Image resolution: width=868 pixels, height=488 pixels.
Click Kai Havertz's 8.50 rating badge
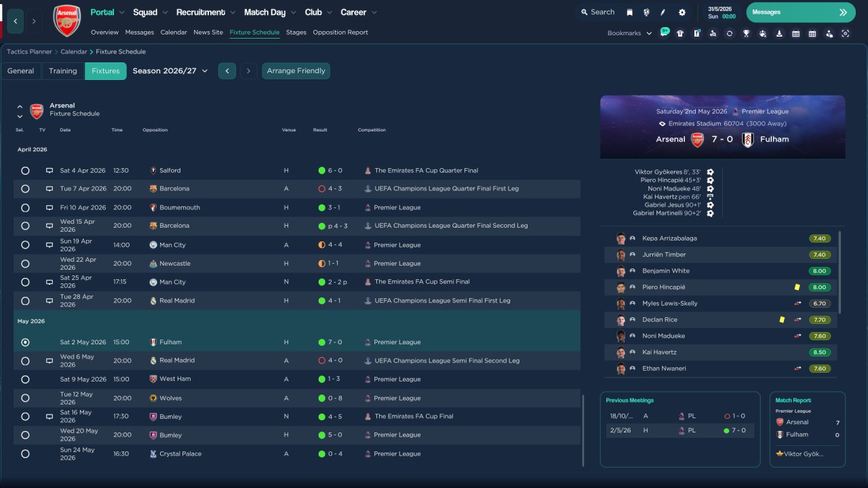tap(819, 352)
